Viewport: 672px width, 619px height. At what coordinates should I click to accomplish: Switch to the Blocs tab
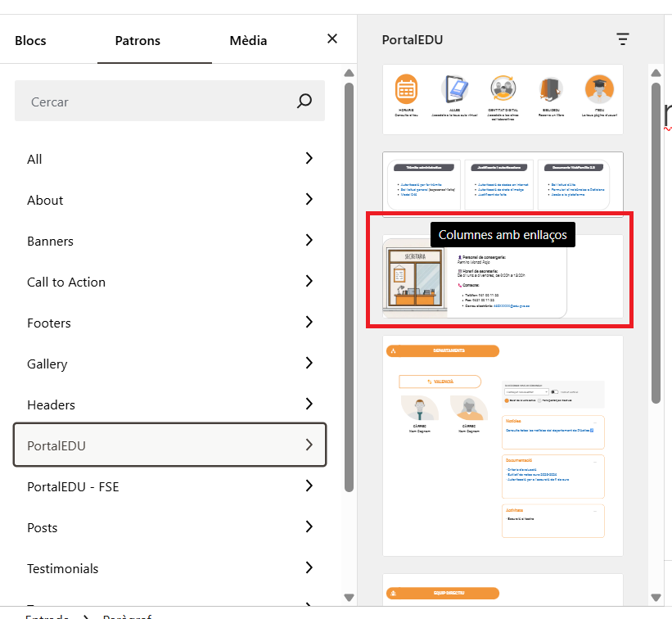click(30, 40)
